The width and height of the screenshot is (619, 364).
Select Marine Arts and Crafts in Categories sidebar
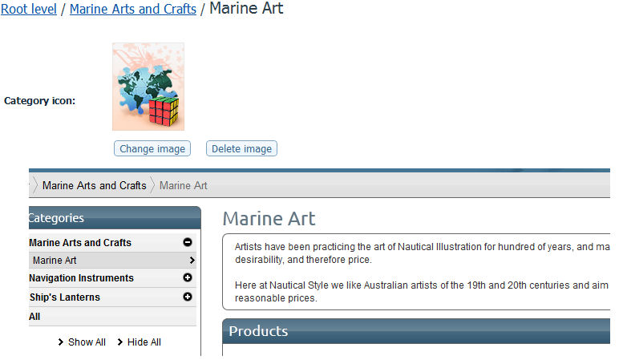80,243
